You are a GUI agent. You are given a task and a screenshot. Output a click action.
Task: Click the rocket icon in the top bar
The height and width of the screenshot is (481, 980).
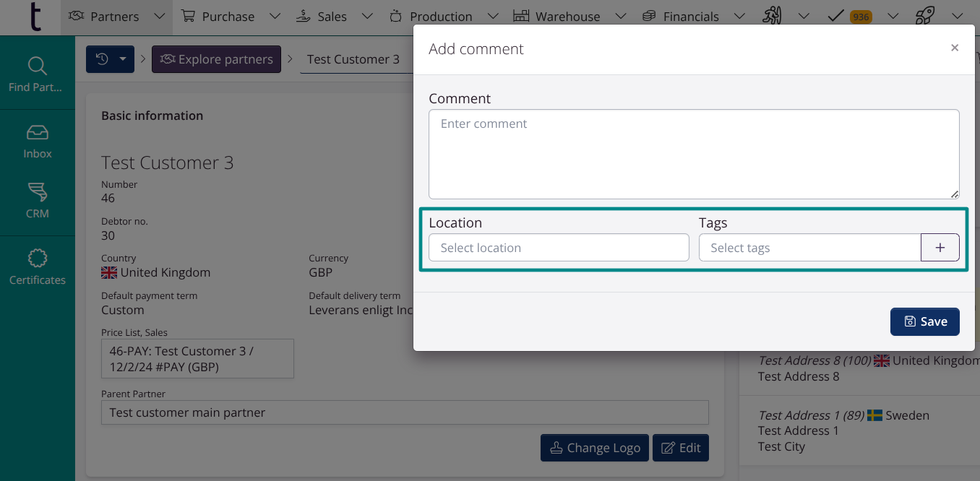point(924,14)
